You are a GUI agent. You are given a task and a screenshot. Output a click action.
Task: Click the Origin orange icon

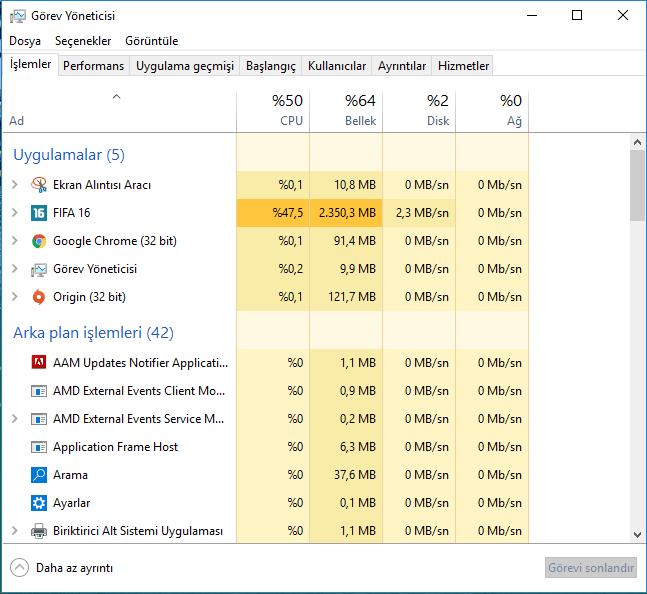pyautogui.click(x=39, y=297)
